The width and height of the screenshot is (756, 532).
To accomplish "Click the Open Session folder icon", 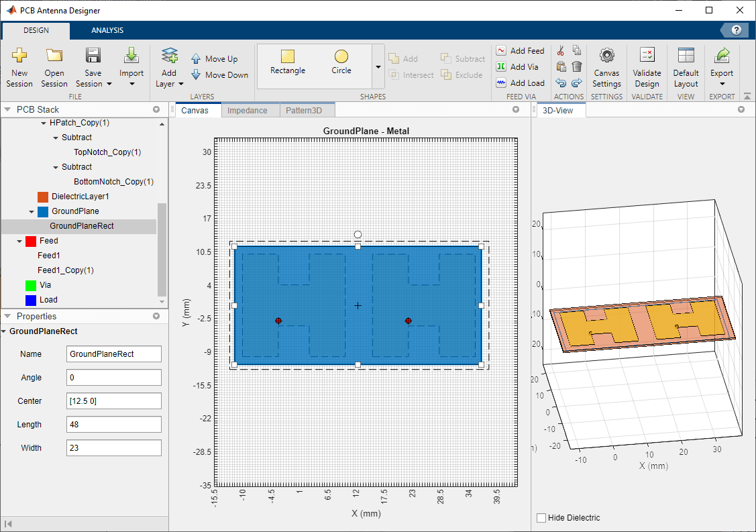I will (54, 56).
